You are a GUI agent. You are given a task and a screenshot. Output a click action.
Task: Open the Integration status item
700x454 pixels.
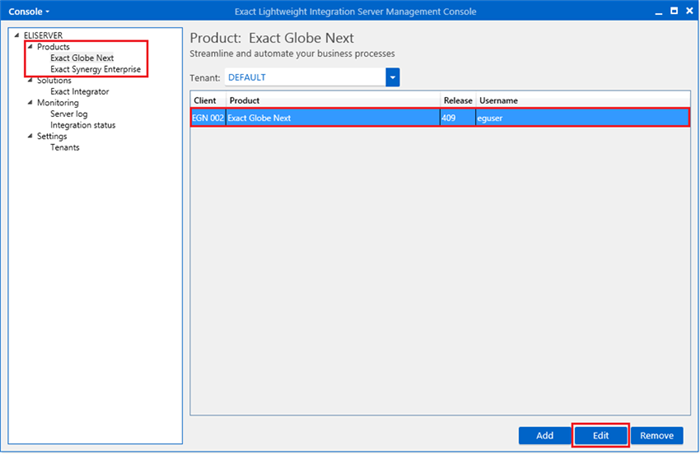[x=83, y=125]
